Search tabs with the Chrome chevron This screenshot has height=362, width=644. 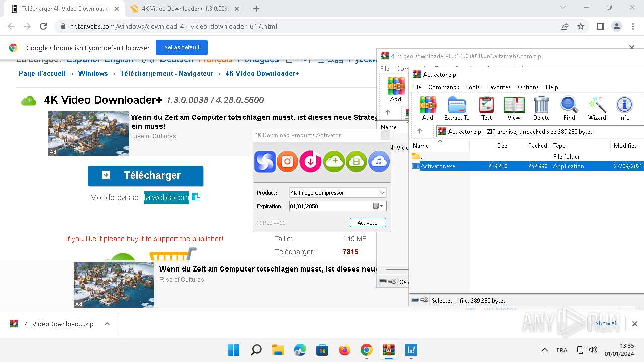(562, 7)
